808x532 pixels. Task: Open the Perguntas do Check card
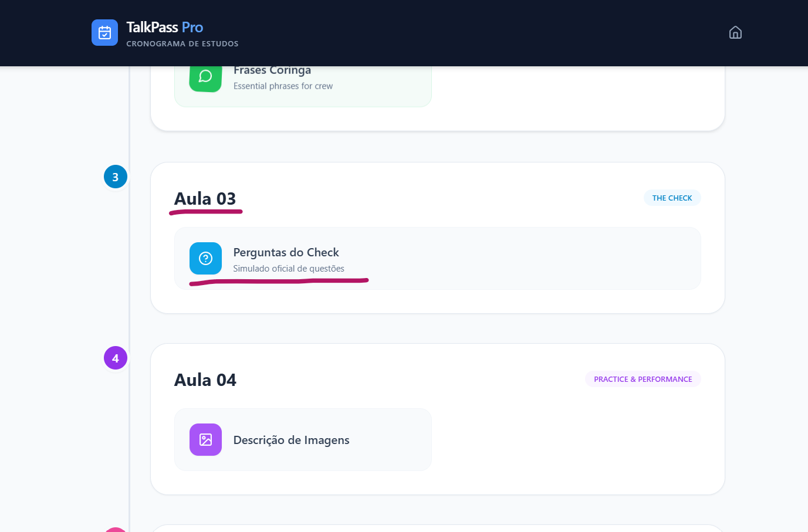click(x=438, y=258)
